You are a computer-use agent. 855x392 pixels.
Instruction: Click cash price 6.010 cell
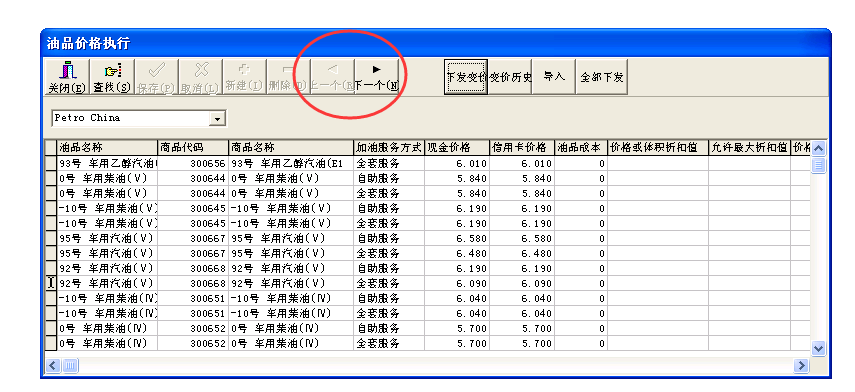coord(457,163)
